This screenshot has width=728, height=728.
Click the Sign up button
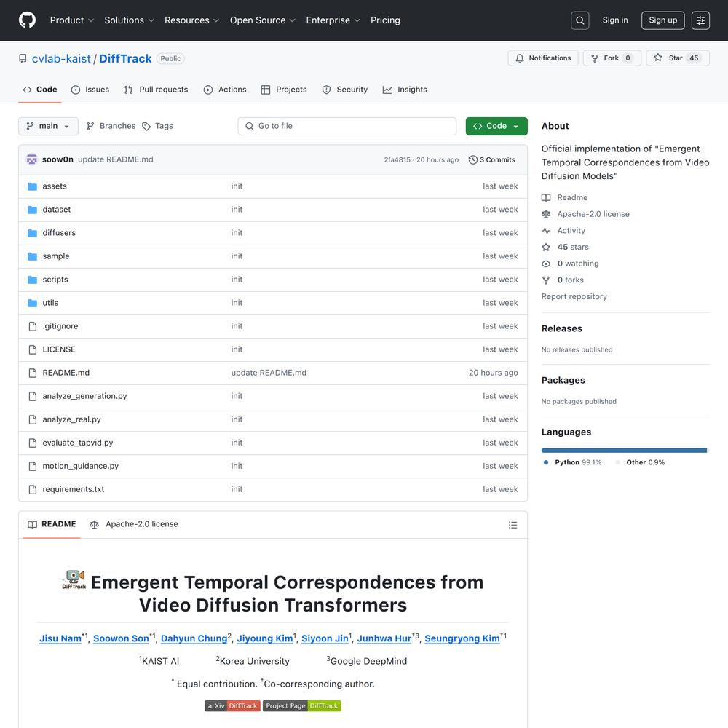pyautogui.click(x=663, y=20)
